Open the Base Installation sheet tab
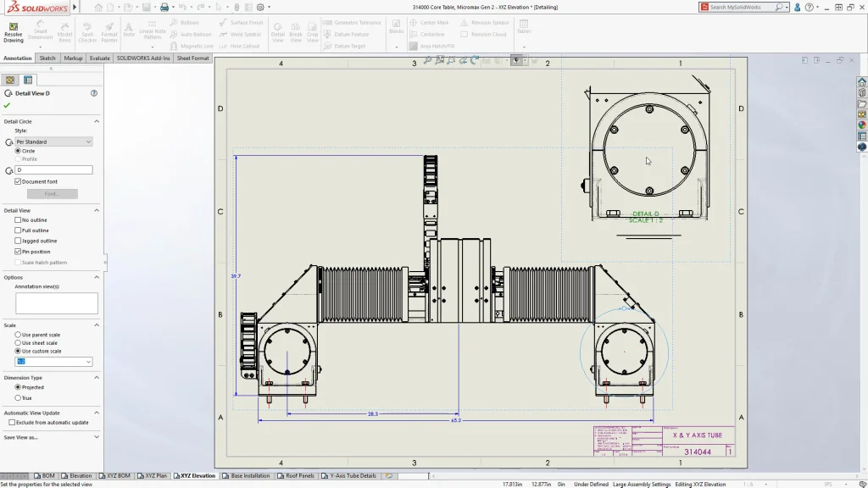868x488 pixels. click(250, 476)
